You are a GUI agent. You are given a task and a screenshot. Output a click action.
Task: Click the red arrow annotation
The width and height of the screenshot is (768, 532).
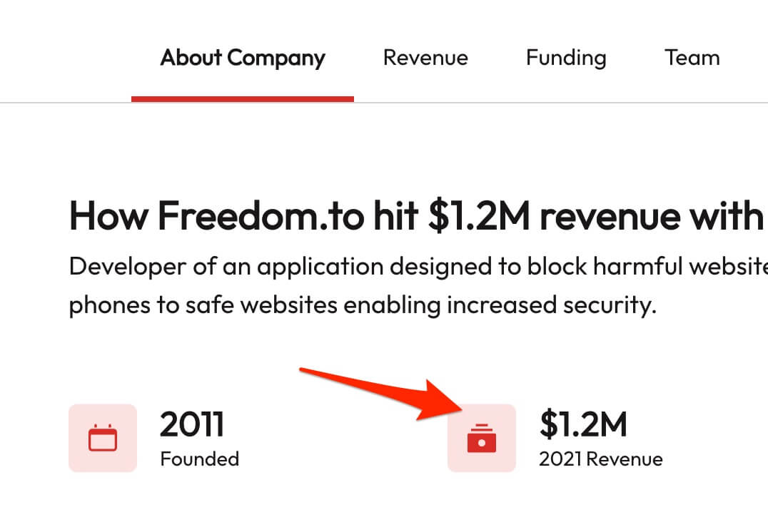pyautogui.click(x=380, y=393)
